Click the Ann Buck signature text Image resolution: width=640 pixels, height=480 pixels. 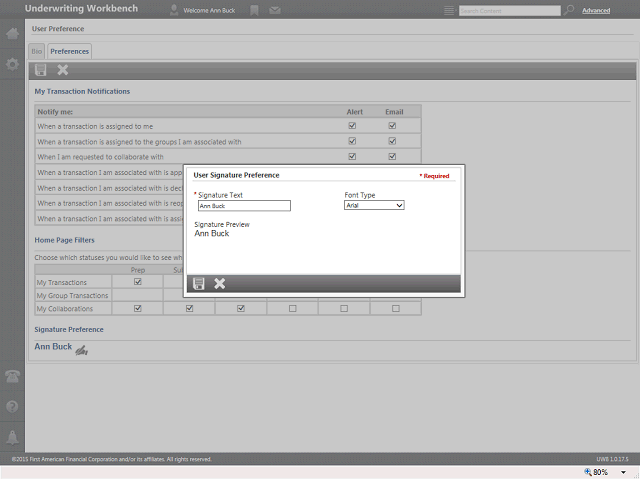tap(53, 347)
